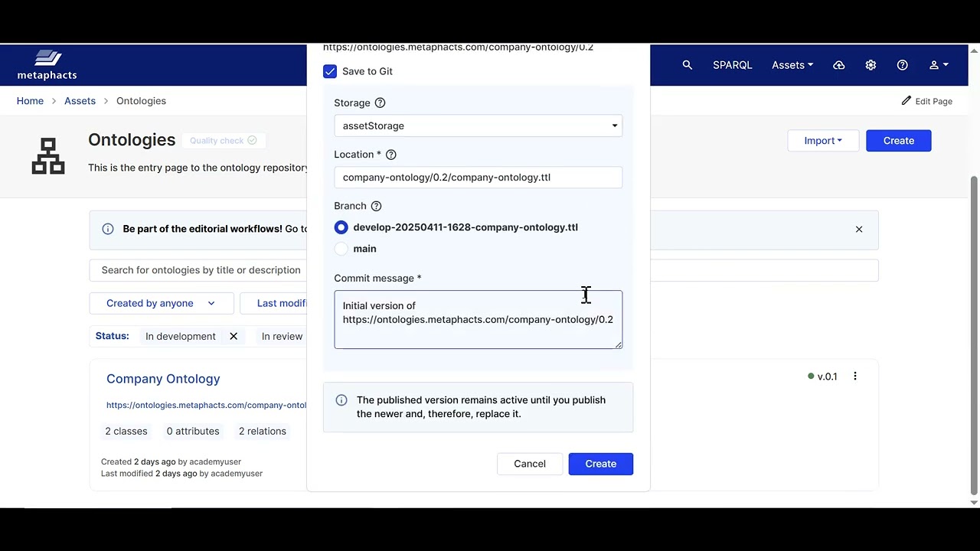
Task: Click the page header Create button
Action: [899, 141]
